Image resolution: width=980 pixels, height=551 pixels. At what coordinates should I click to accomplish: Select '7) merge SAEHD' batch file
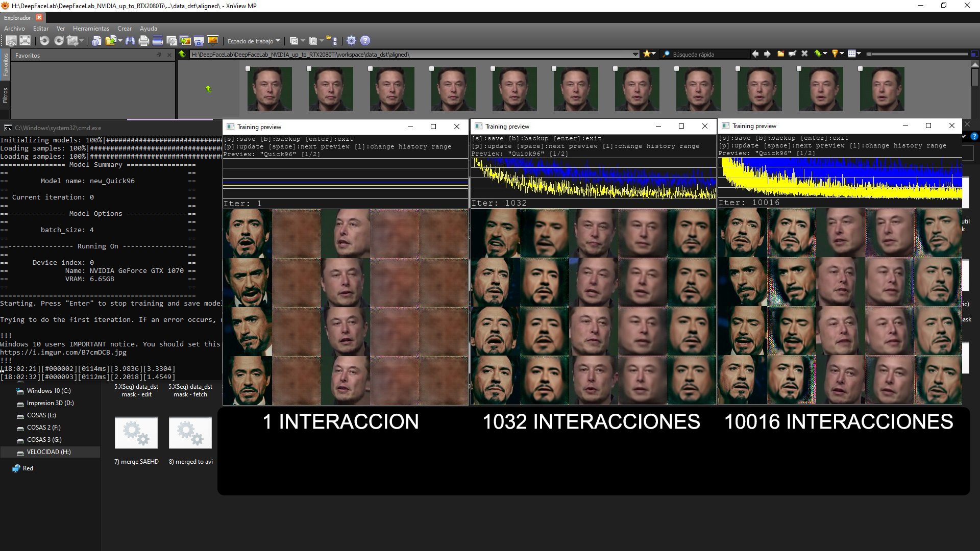click(136, 440)
